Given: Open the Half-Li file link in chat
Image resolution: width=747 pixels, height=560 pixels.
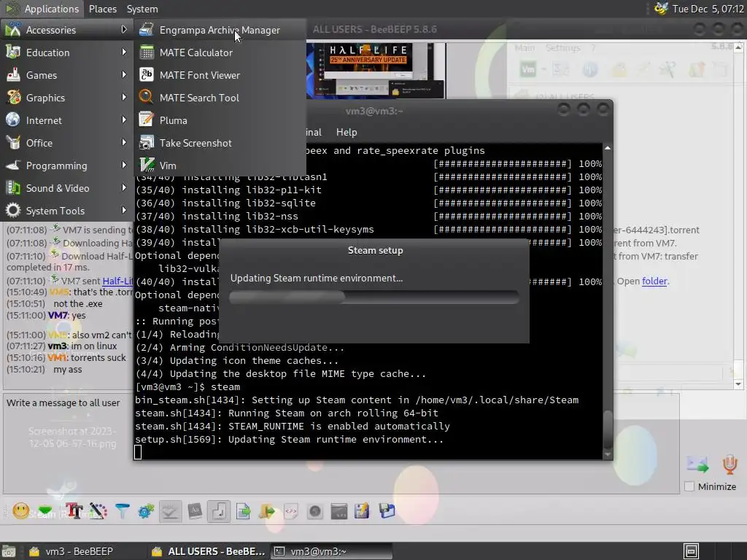Looking at the screenshot, I should click(117, 281).
